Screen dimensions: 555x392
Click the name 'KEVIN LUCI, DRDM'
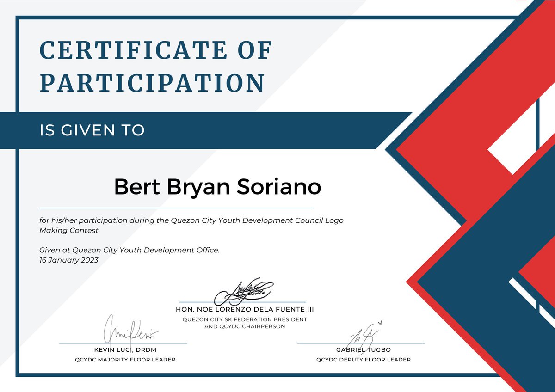125,349
